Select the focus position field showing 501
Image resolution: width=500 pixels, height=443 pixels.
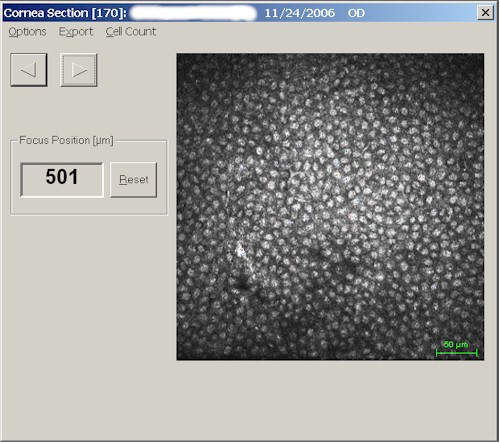point(62,180)
